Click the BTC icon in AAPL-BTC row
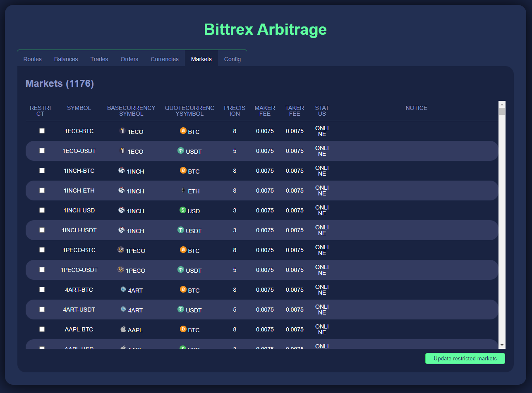 (x=183, y=329)
